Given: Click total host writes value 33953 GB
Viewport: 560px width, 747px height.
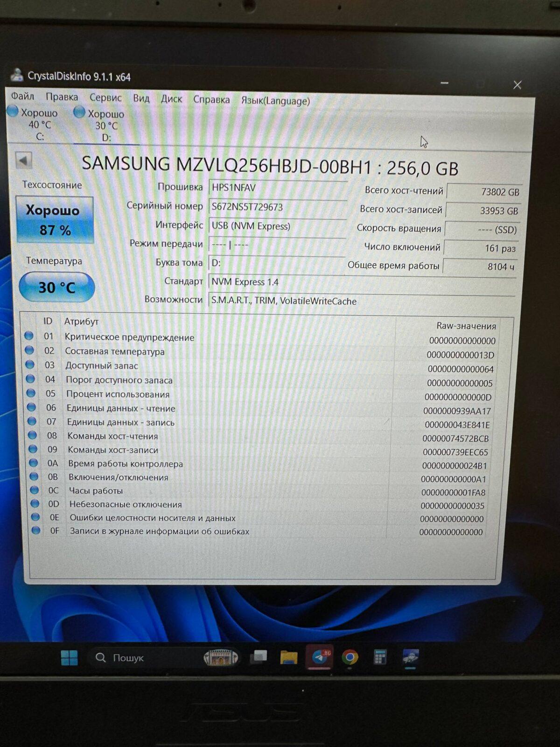Looking at the screenshot, I should pyautogui.click(x=483, y=211).
